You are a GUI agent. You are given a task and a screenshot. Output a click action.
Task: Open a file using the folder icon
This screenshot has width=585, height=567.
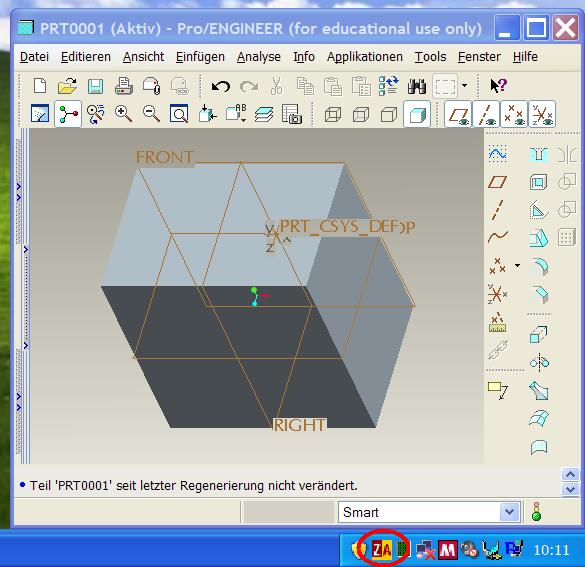pos(68,86)
